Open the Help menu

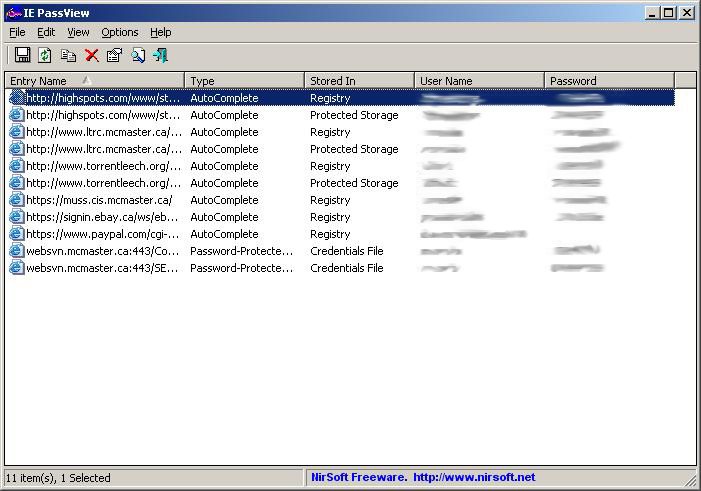click(160, 32)
